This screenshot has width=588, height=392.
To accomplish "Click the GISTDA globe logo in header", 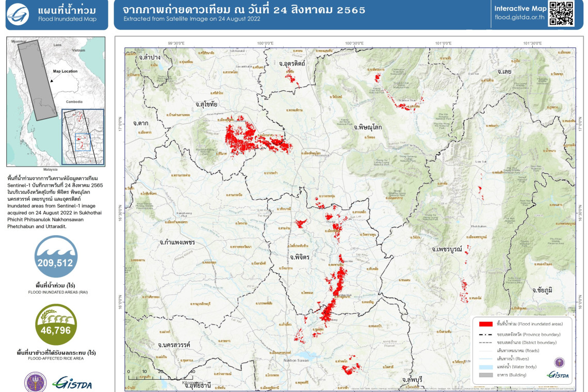I will pyautogui.click(x=18, y=14).
